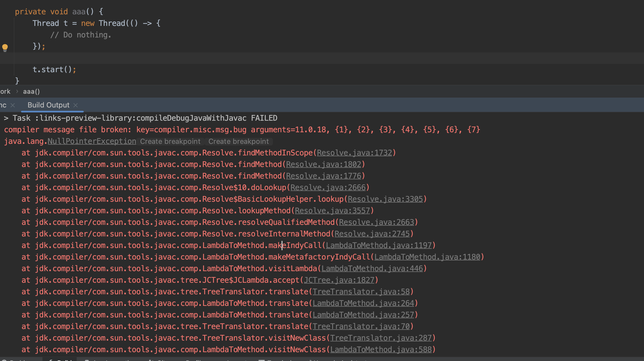Place cursor on the t.start() code line
Viewport: 644px width, 361px height.
point(54,69)
